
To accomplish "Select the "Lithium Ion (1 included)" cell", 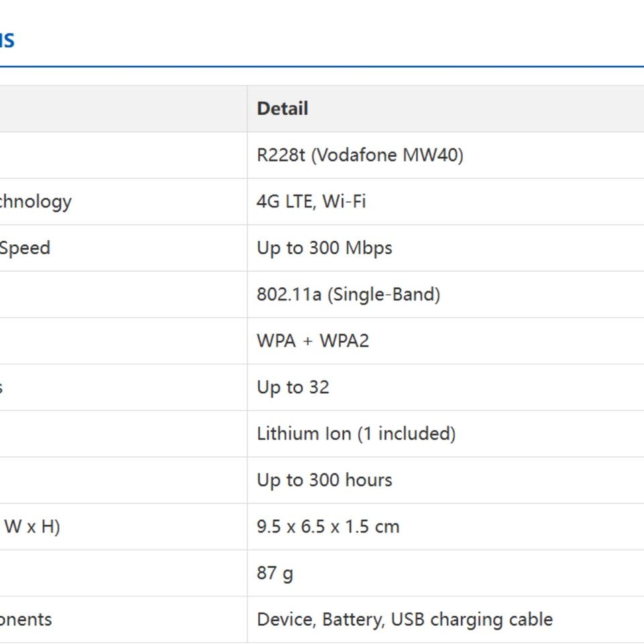I will pos(356,433).
